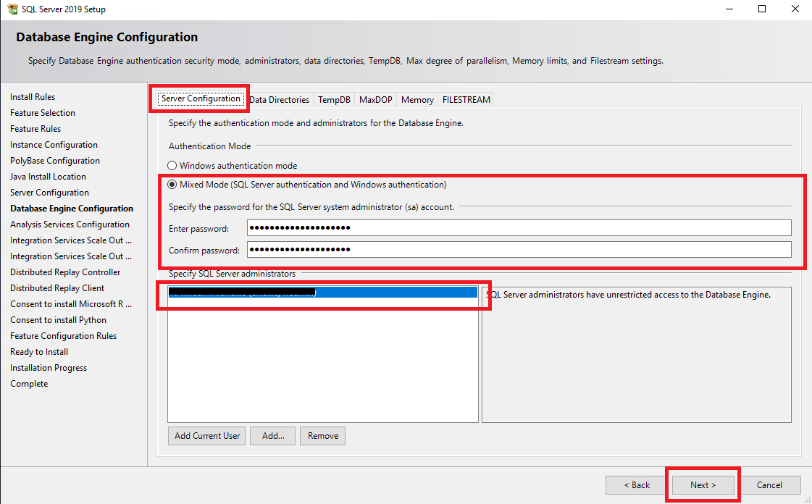The height and width of the screenshot is (504, 812).
Task: Cancel the SQL Server setup
Action: click(769, 485)
